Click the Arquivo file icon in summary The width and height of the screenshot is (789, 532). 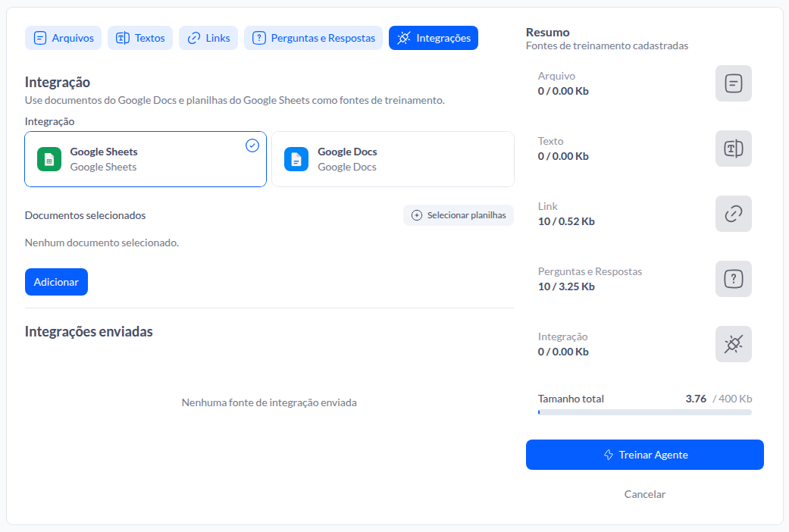pyautogui.click(x=734, y=83)
